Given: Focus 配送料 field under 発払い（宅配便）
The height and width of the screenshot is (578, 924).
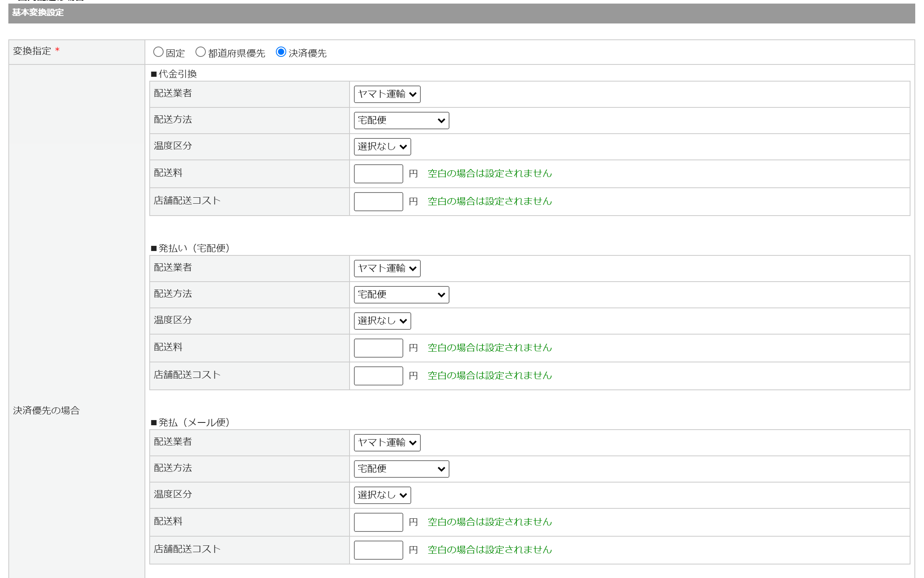Looking at the screenshot, I should tap(378, 348).
